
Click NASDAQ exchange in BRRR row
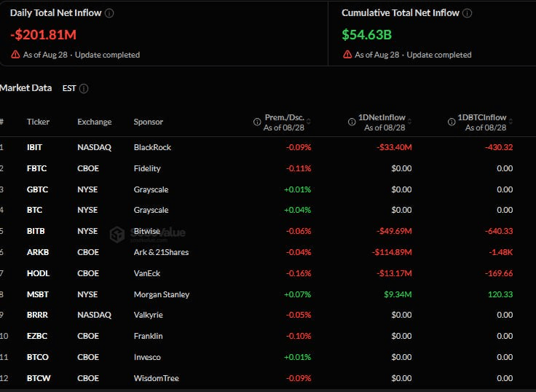point(95,315)
